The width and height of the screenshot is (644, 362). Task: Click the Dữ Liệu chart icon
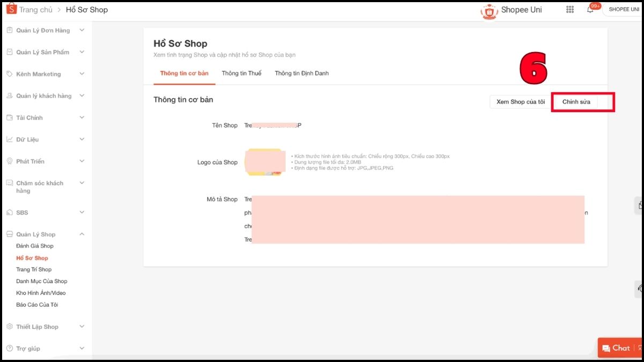[9, 139]
